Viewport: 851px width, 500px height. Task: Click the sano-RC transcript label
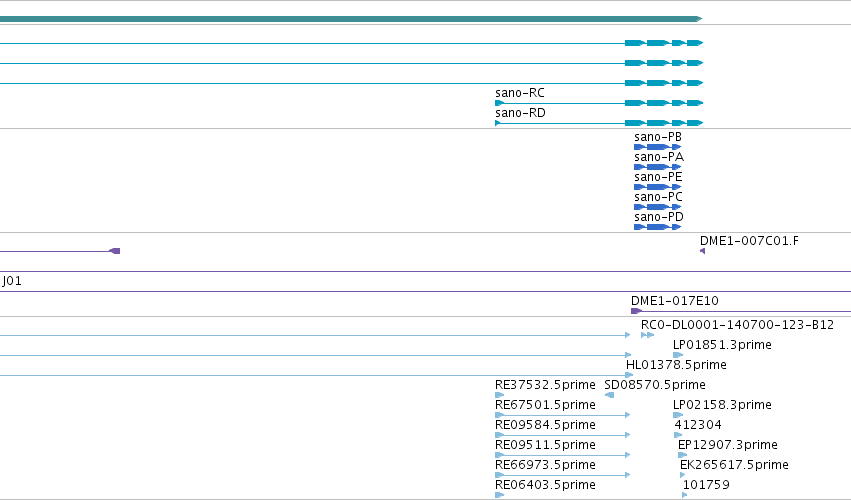pos(519,93)
